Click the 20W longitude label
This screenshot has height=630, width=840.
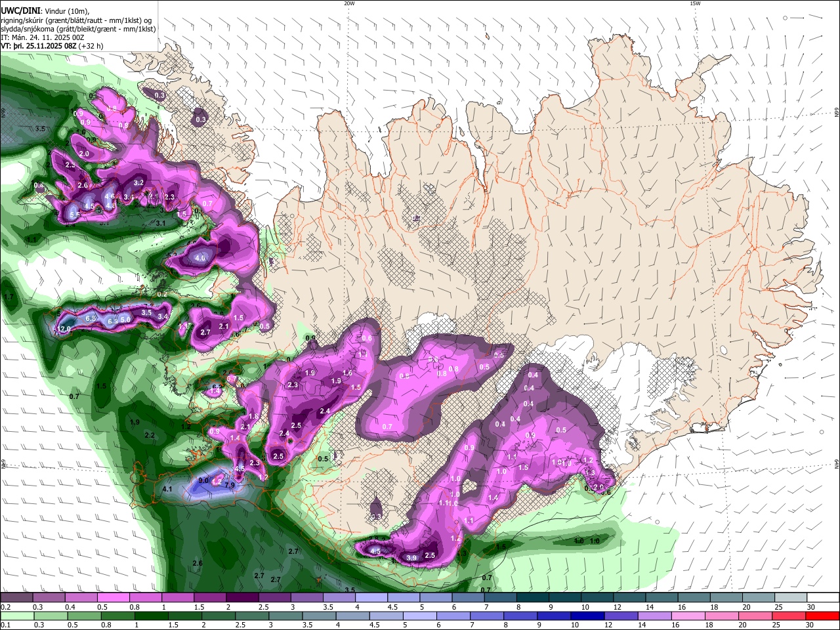349,3
